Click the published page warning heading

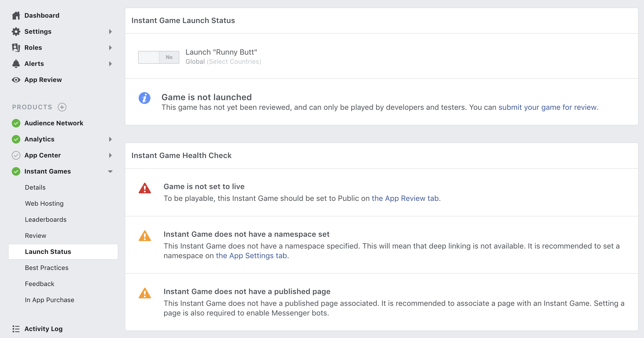[247, 292]
